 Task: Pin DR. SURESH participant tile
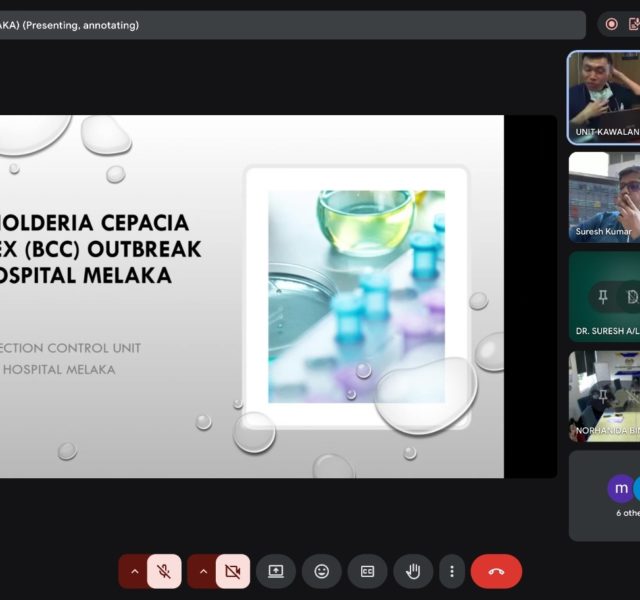coord(603,296)
